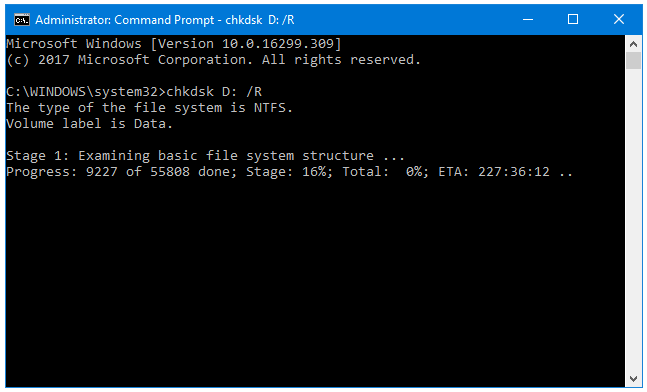Click the Windows version line 10.0.16299.309

[x=174, y=44]
